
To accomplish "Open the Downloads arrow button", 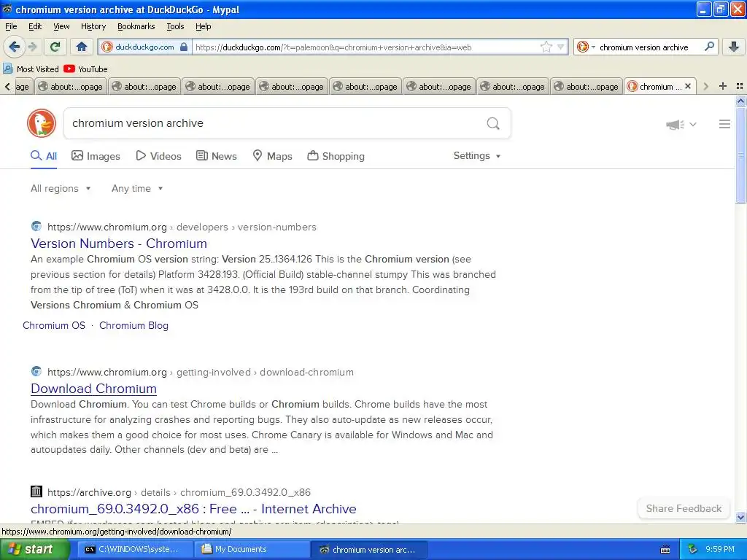I will coord(734,47).
